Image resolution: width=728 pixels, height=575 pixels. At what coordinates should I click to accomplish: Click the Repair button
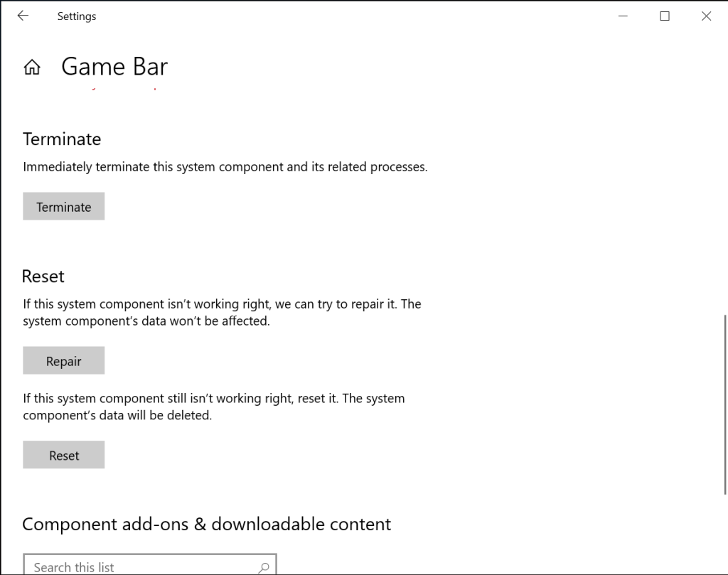(63, 360)
